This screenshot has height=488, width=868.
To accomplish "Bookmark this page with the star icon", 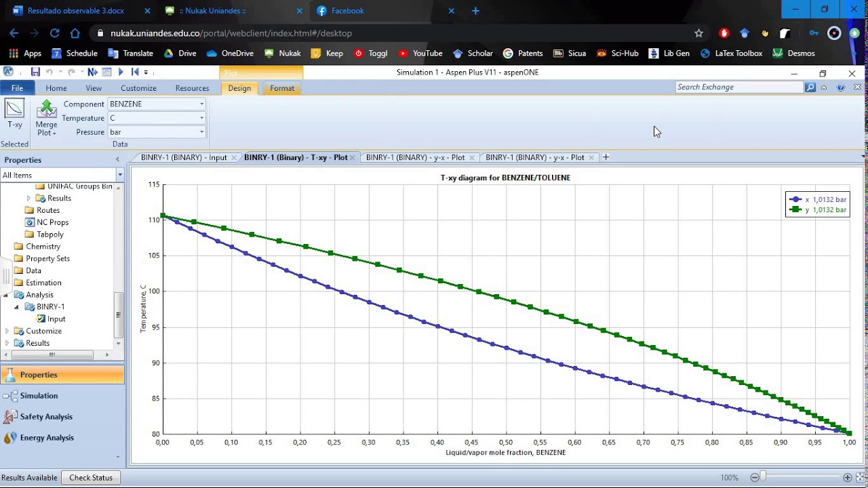I will pos(698,33).
